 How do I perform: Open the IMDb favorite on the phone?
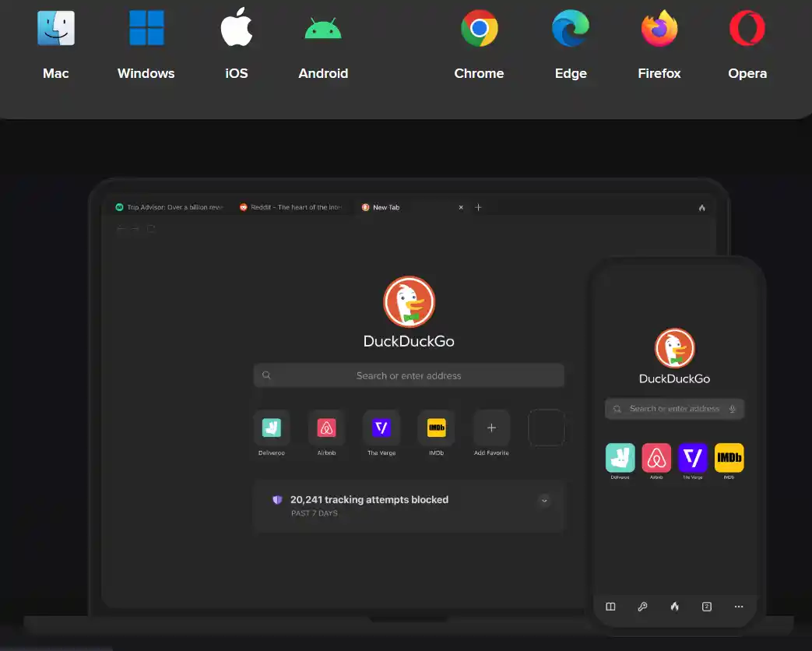point(729,458)
